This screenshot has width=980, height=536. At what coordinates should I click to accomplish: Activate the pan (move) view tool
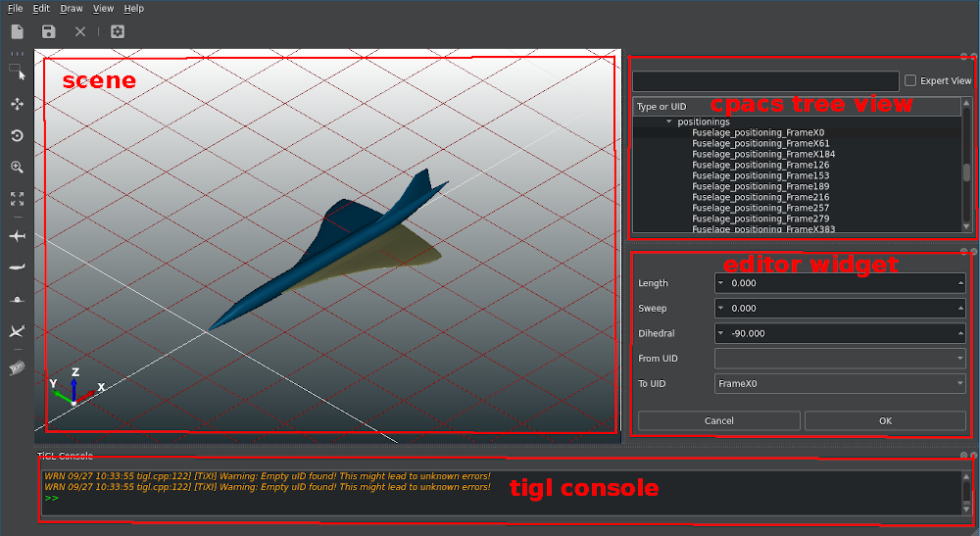point(17,104)
